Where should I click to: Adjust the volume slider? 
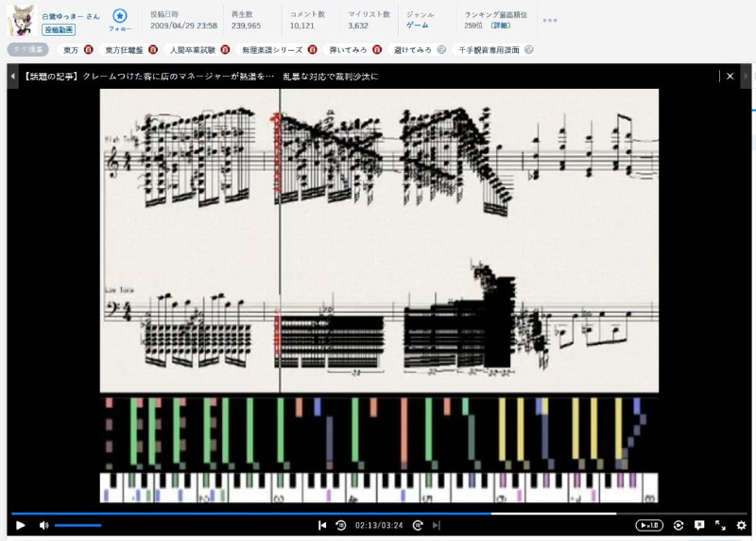coord(77,525)
